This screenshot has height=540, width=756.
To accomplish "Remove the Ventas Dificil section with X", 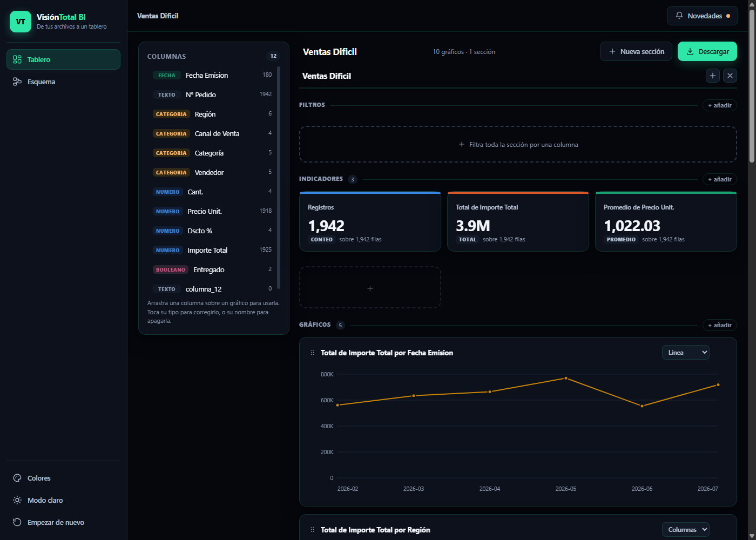I will tap(730, 76).
